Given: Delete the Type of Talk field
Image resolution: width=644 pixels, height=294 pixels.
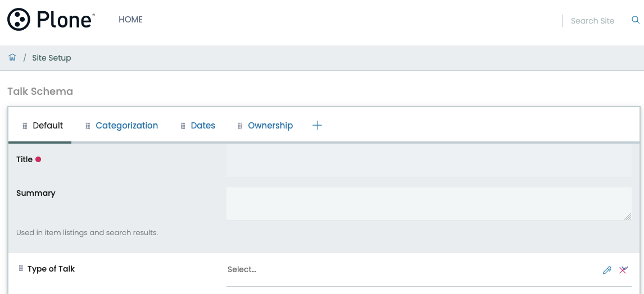Looking at the screenshot, I should [x=623, y=270].
